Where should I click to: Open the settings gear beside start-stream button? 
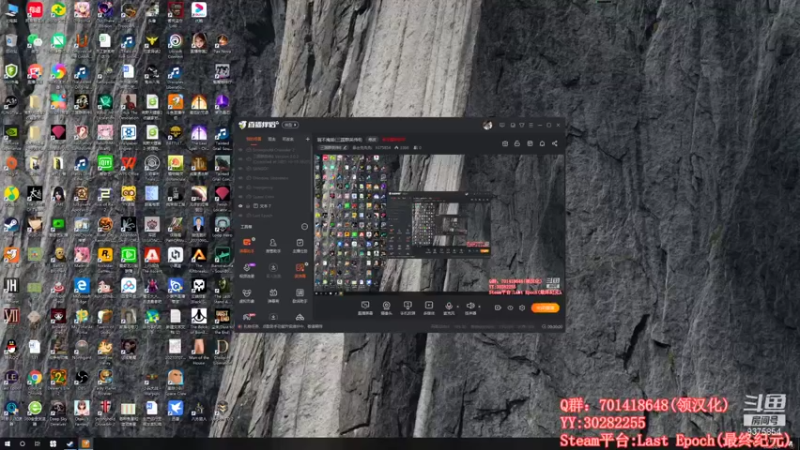pos(522,308)
